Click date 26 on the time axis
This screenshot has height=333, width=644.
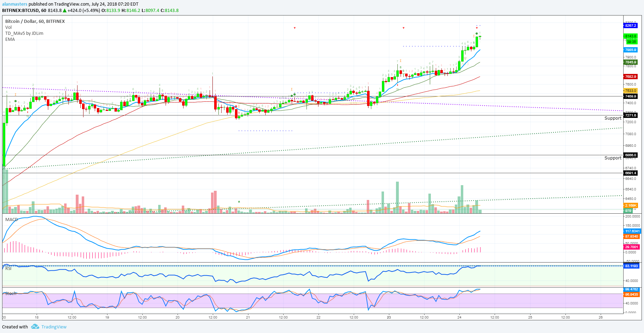[x=601, y=317]
